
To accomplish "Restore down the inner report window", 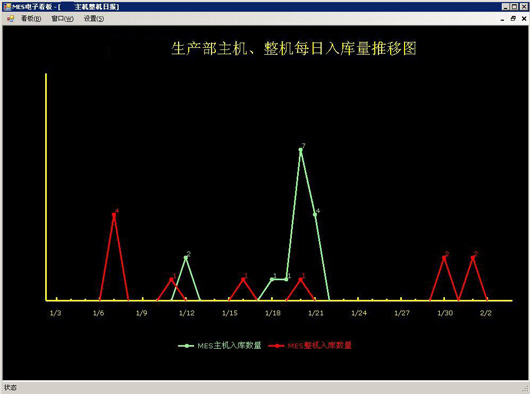I will (x=513, y=19).
